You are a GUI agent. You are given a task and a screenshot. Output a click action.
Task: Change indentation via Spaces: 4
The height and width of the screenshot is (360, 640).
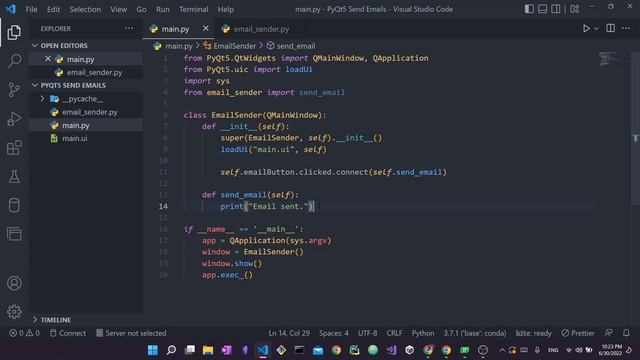[333, 333]
